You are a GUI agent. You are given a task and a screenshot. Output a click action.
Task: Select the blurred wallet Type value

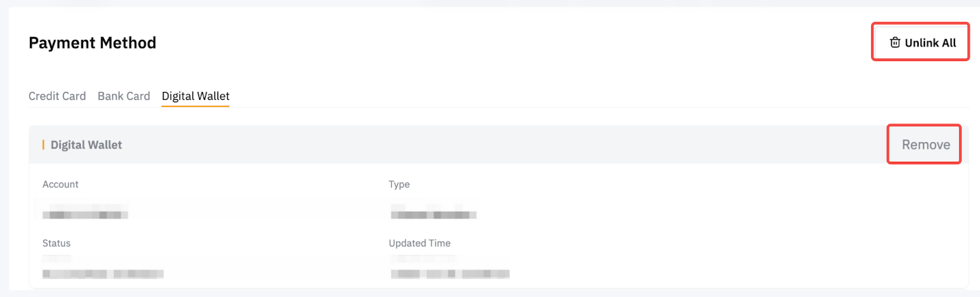click(434, 214)
